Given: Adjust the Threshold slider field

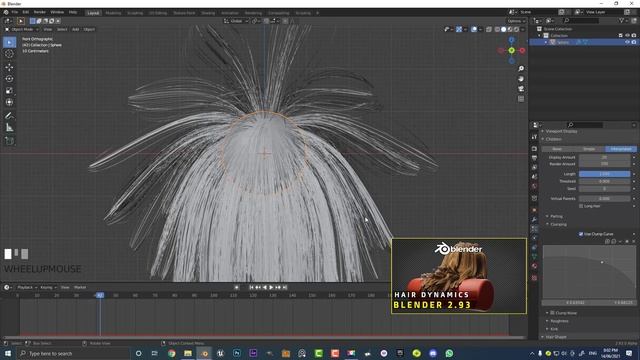Looking at the screenshot, I should pos(604,181).
